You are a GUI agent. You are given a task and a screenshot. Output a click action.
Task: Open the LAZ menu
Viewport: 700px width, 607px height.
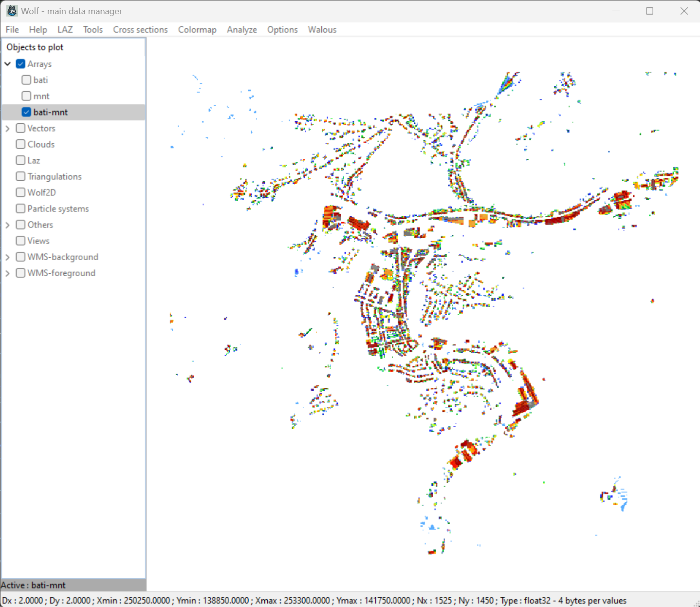pos(65,30)
